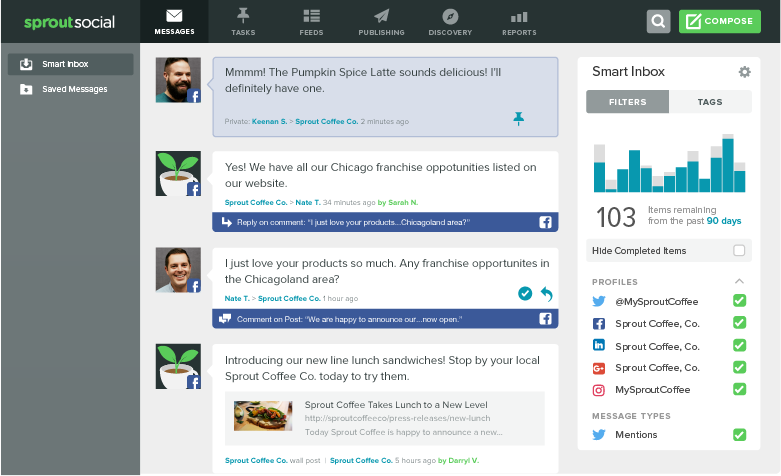Collapse the Profiles section chevron
The image size is (781, 476).
[739, 281]
